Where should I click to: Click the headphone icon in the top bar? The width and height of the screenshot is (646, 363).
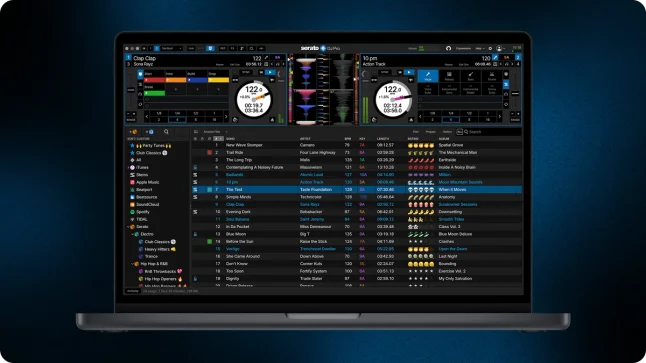coord(448,48)
